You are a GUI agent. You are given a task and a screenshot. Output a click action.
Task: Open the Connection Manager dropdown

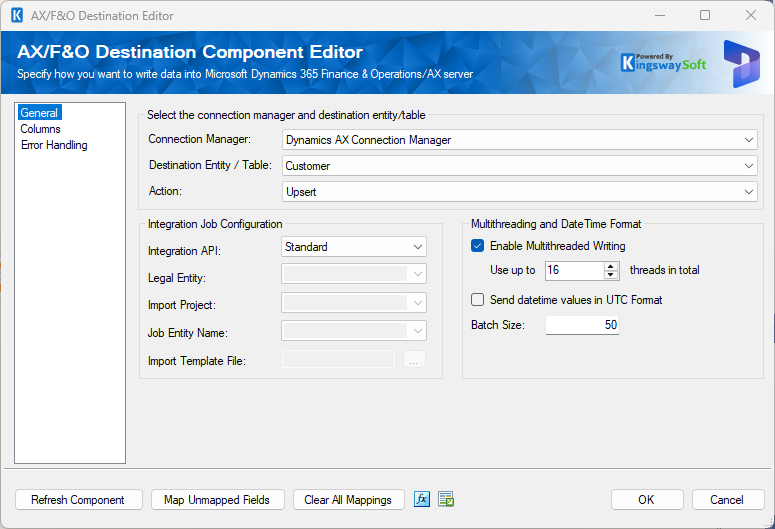pyautogui.click(x=519, y=140)
